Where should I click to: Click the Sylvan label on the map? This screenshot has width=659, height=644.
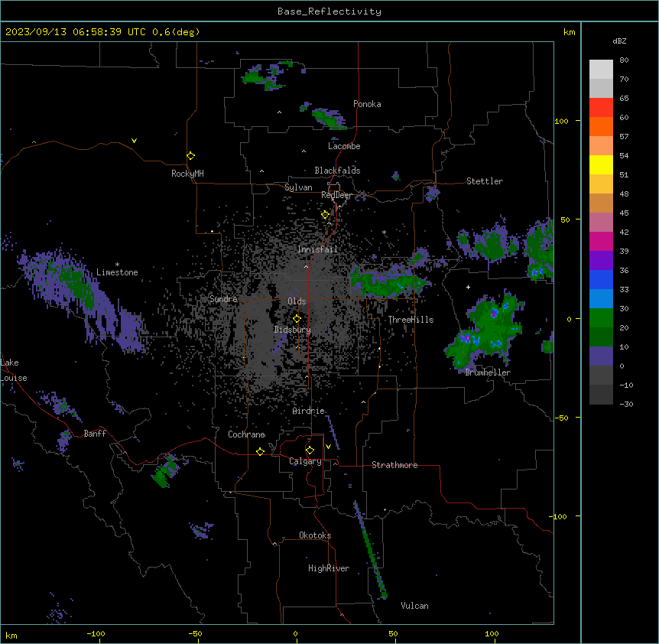tap(298, 187)
